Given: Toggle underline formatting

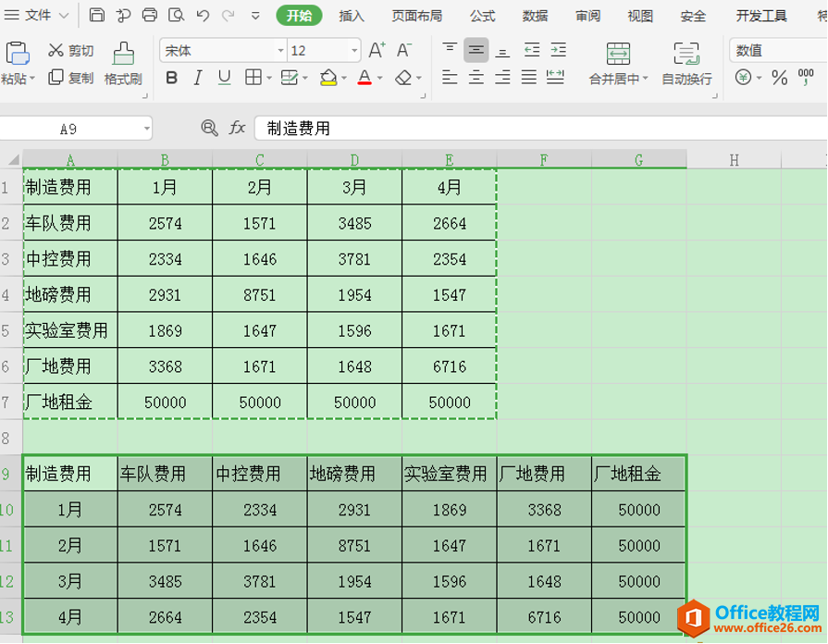Looking at the screenshot, I should tap(225, 78).
